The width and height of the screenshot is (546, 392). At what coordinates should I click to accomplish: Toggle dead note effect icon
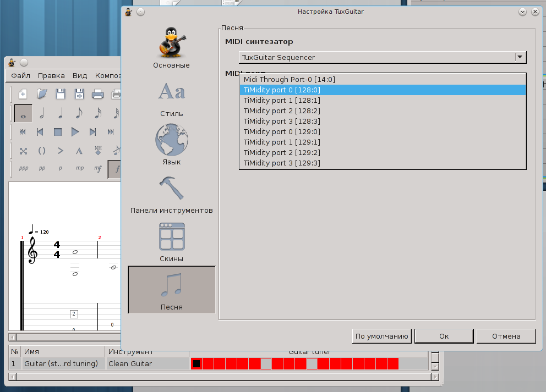(x=23, y=151)
